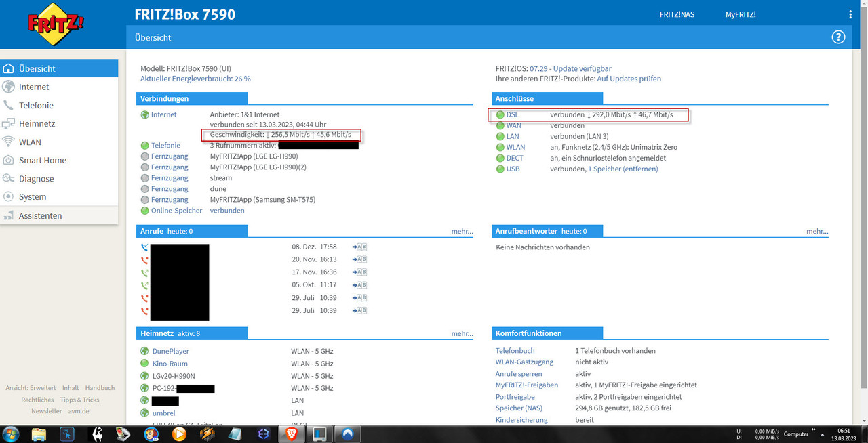Open the Fernzugang link for dune

click(x=170, y=189)
